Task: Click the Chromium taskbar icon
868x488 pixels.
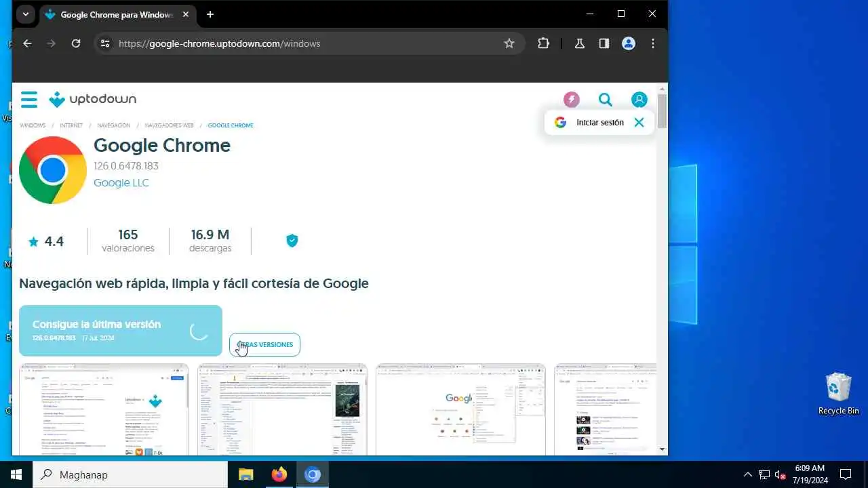Action: (x=313, y=474)
